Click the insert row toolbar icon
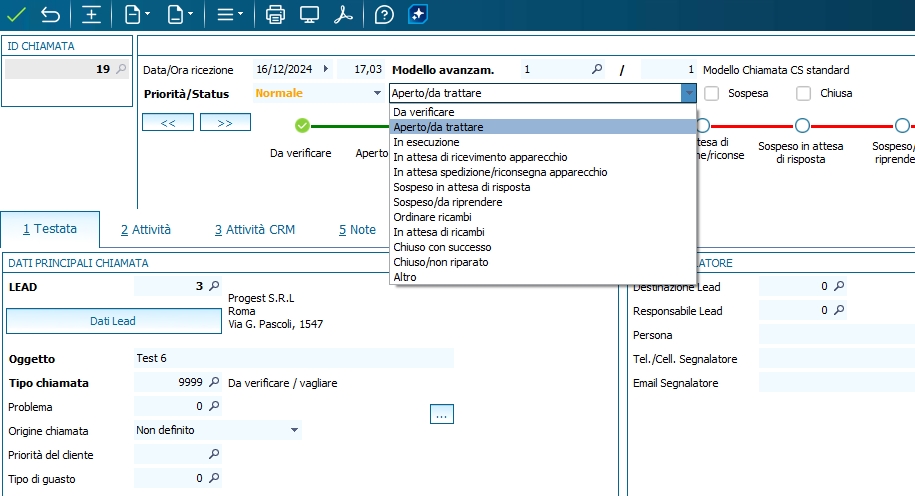Image resolution: width=915 pixels, height=496 pixels. [x=91, y=15]
